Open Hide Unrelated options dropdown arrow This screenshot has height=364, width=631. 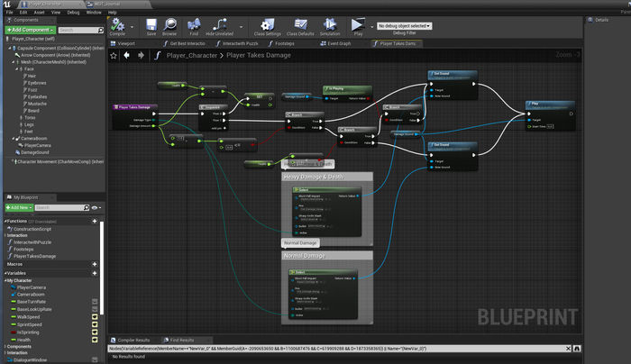(x=241, y=27)
